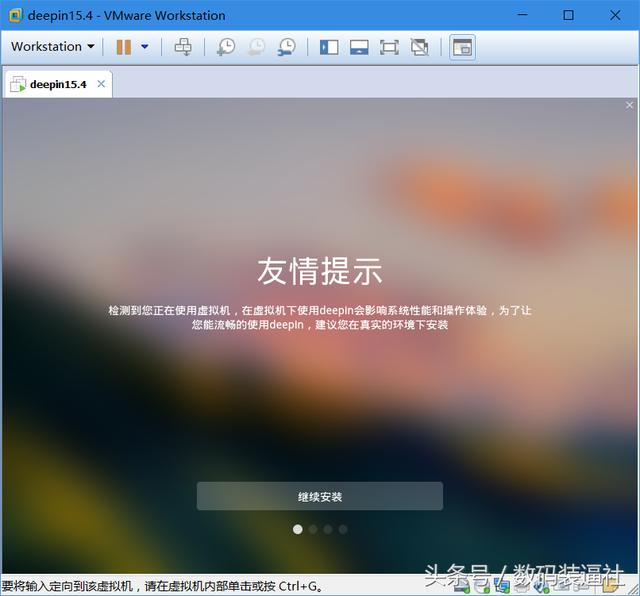640x596 pixels.
Task: Click the status bar Ctrl+G hint text
Action: 162,587
